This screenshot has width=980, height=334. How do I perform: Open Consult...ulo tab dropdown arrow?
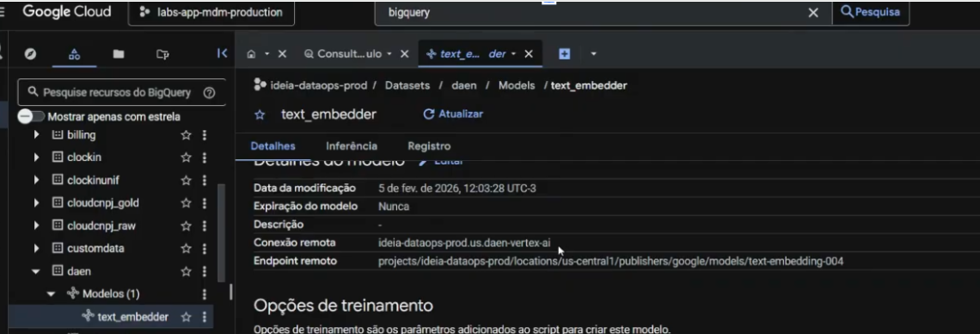(x=389, y=53)
